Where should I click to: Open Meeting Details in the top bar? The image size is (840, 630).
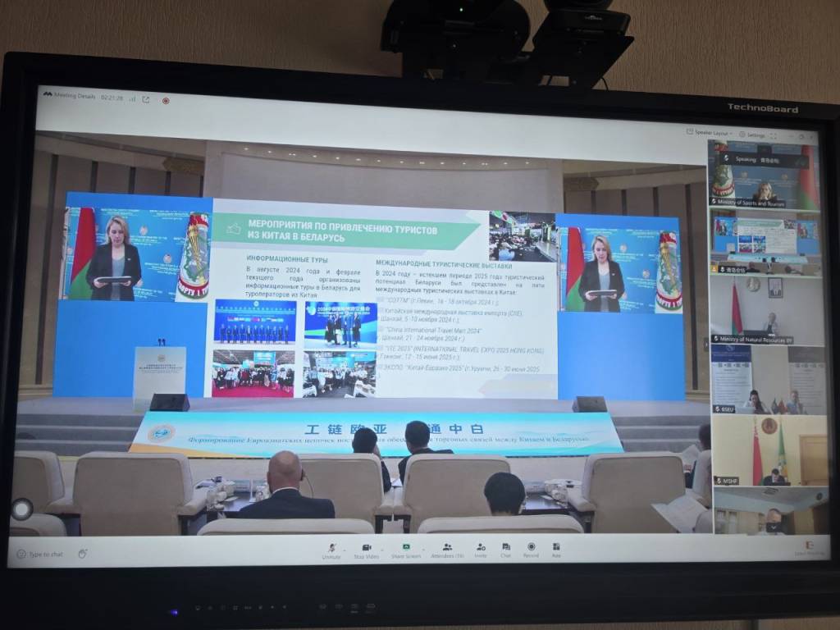click(x=70, y=97)
